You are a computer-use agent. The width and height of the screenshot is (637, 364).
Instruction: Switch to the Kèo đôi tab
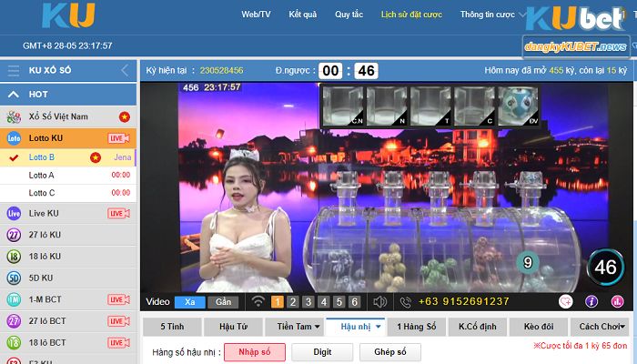point(539,327)
